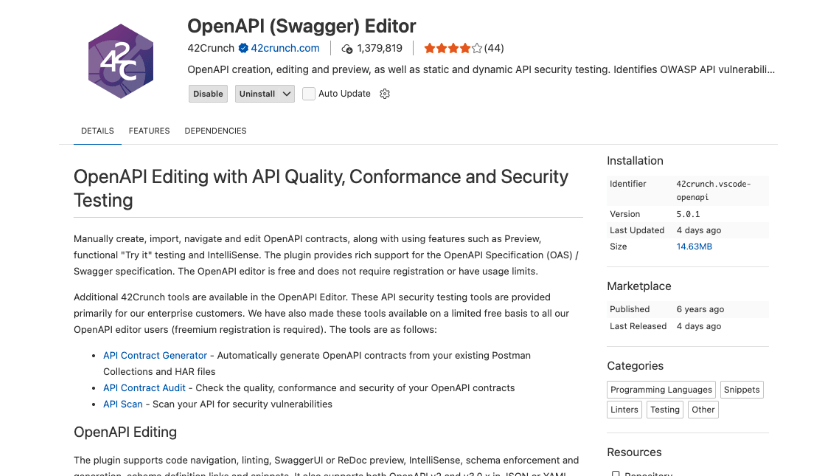Select the Linters category tag

[625, 410]
